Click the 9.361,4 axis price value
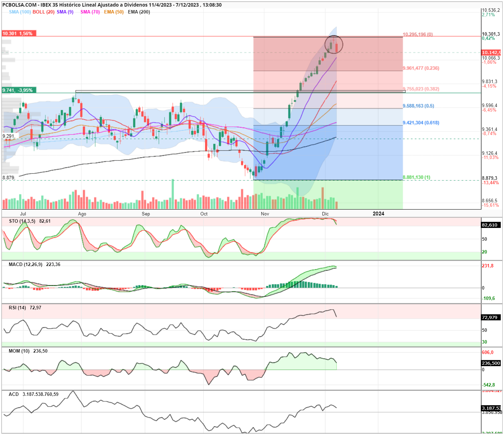The height and width of the screenshot is (435, 504). tap(489, 129)
